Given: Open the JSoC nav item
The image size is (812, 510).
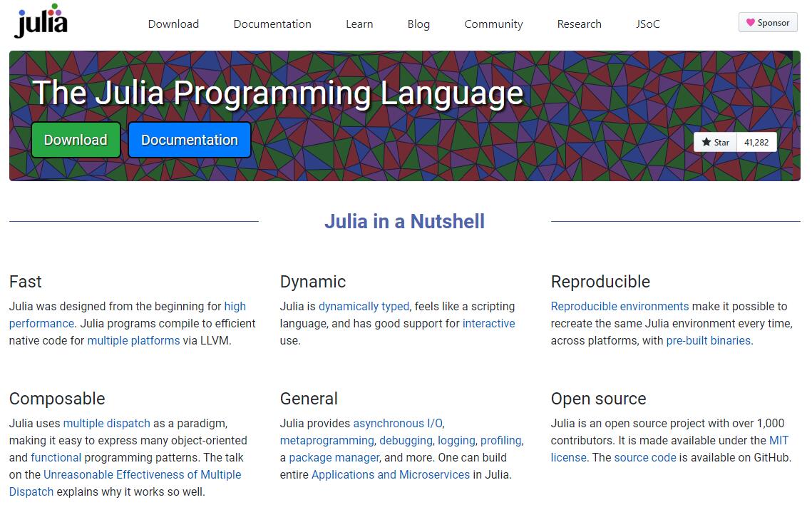Looking at the screenshot, I should (647, 24).
